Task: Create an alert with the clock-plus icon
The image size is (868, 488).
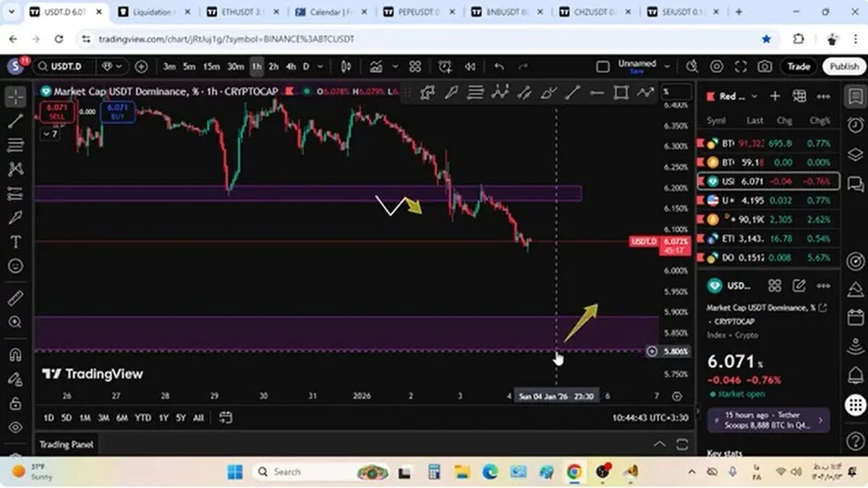Action: pos(444,67)
